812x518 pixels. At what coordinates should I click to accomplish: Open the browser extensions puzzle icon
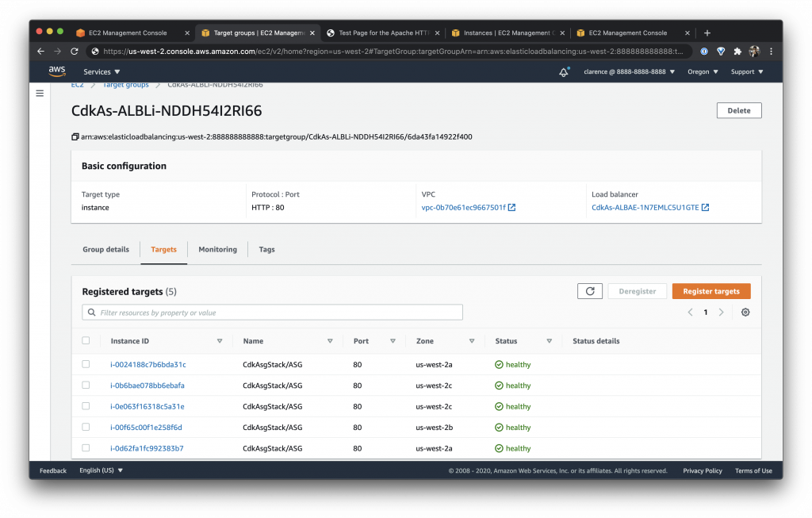(x=737, y=52)
